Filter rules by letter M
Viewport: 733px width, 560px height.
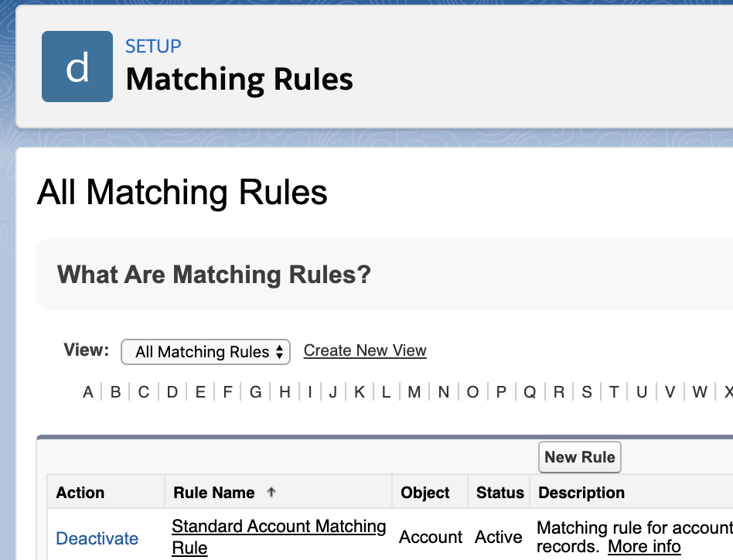pos(414,392)
